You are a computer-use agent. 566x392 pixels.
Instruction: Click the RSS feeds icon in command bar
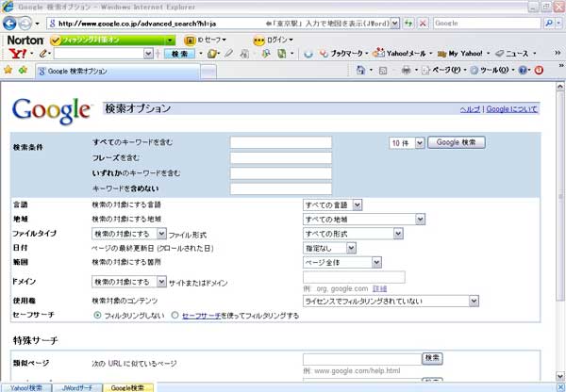[383, 71]
